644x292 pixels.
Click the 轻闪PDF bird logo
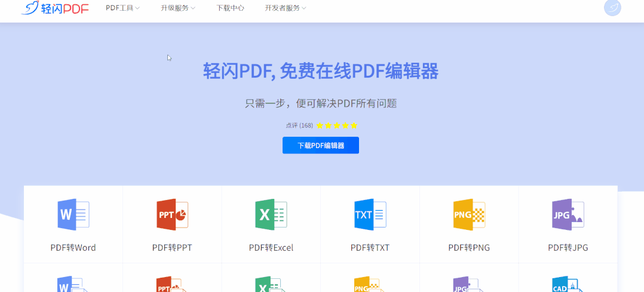(54, 8)
